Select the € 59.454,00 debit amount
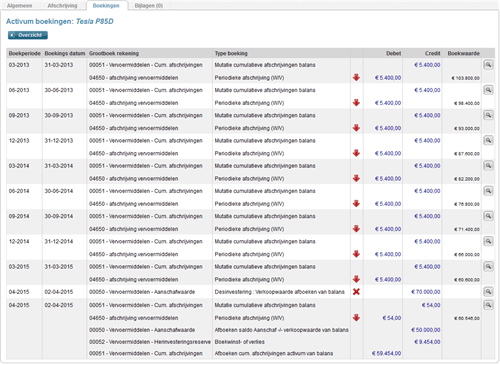Screen dimensions: 500x365 pyautogui.click(x=386, y=353)
